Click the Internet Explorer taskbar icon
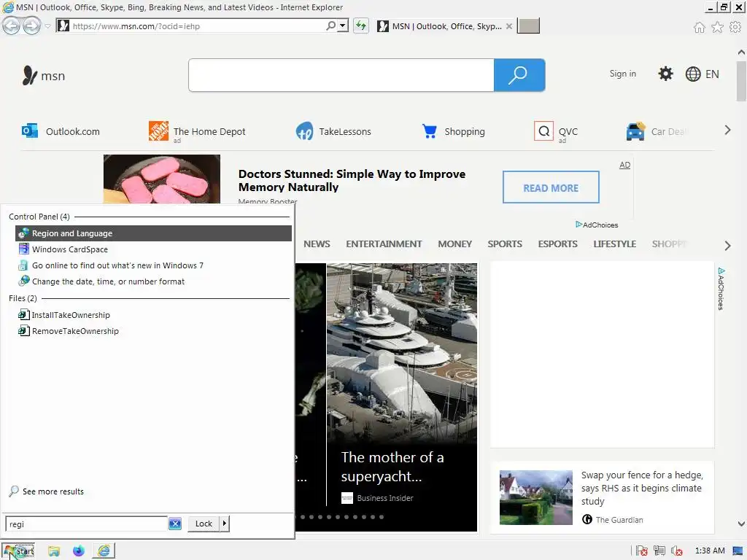This screenshot has width=747, height=560. (x=104, y=551)
